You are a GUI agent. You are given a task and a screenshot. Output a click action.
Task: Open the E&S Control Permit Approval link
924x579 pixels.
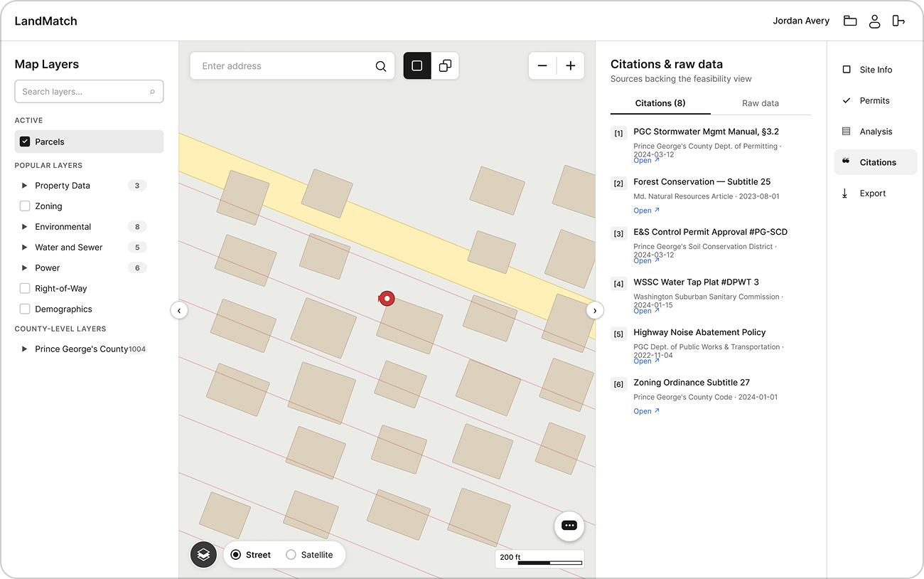pyautogui.click(x=646, y=261)
